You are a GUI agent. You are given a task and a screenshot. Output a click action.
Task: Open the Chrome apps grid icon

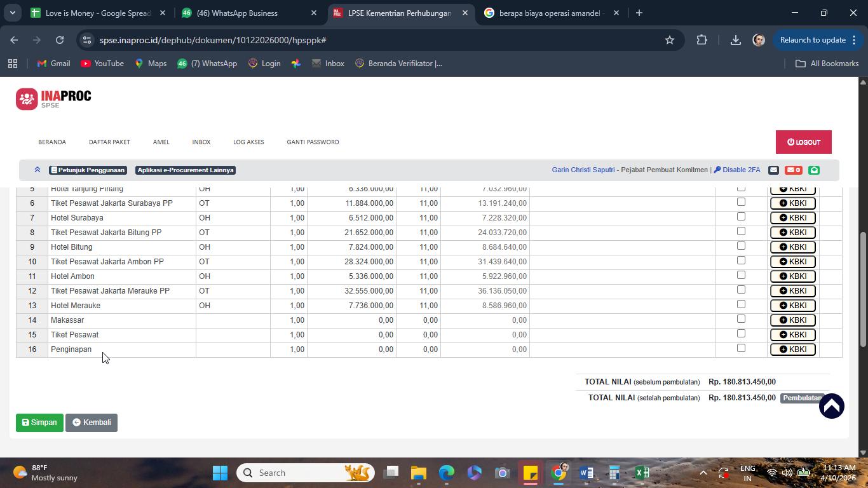tap(13, 64)
